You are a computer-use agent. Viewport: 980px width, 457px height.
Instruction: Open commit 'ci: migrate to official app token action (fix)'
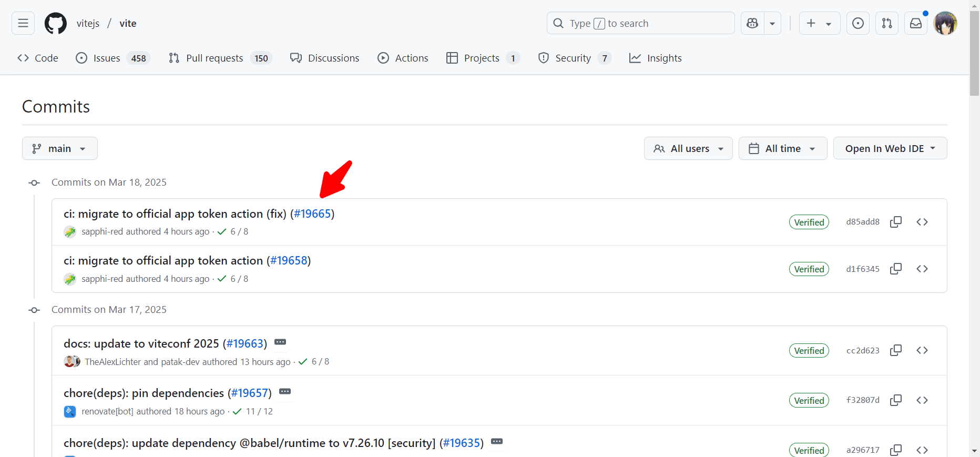coord(175,214)
